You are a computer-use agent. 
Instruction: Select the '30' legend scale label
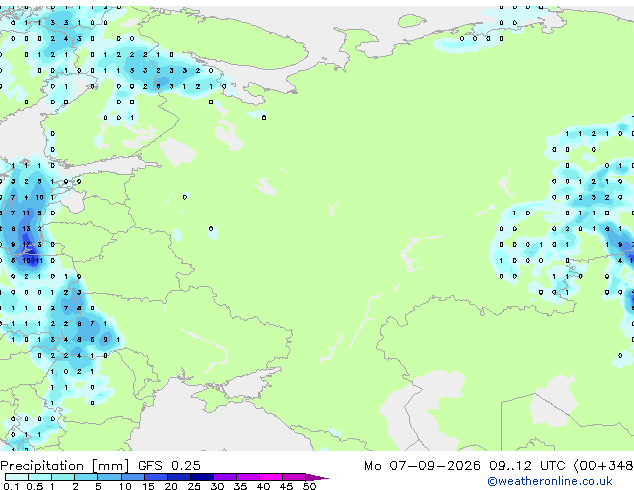(x=217, y=486)
